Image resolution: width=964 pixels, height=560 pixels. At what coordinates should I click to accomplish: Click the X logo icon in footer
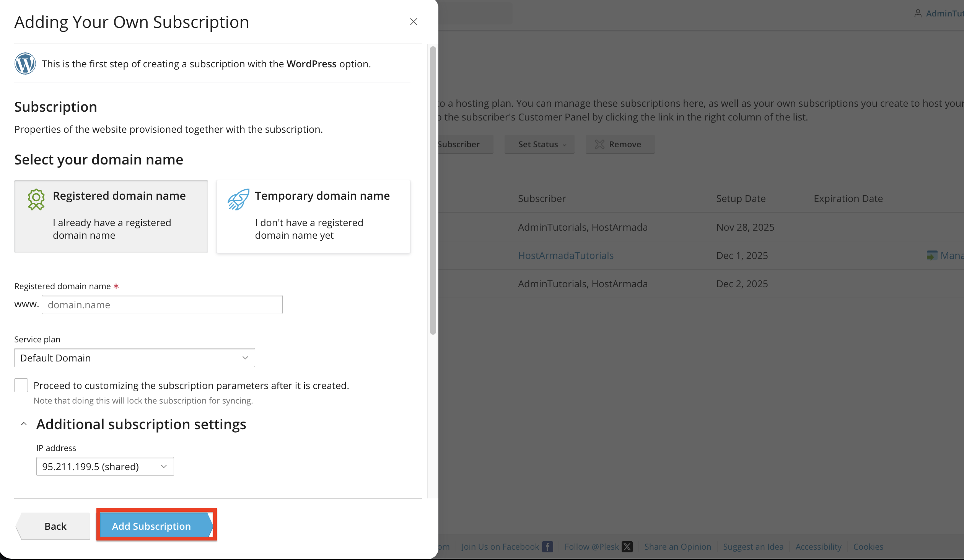[627, 547]
